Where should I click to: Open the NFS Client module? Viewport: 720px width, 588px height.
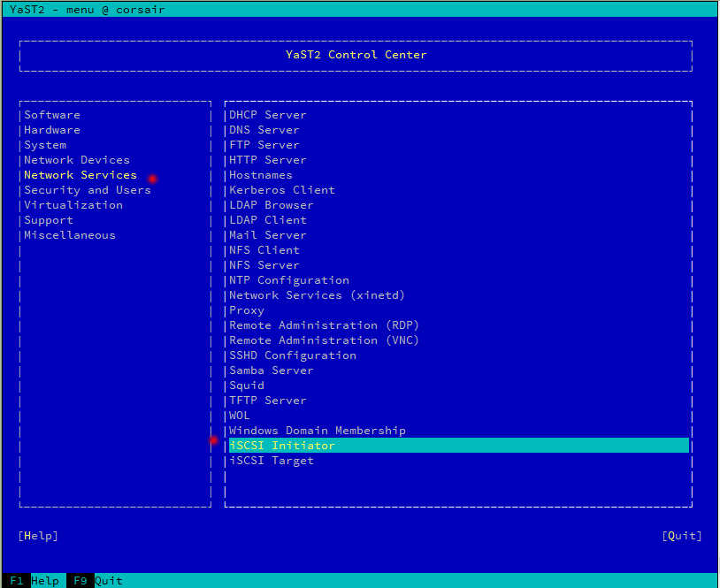tap(264, 250)
